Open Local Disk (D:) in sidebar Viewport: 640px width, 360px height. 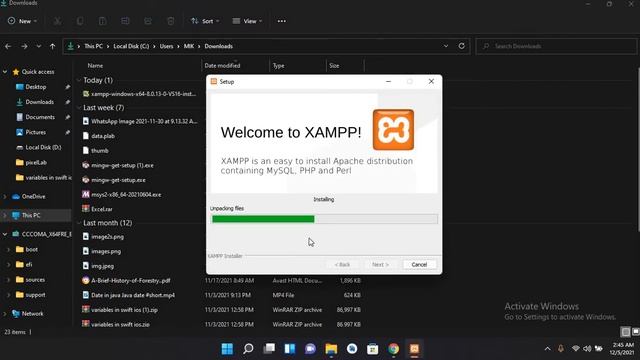coord(43,147)
